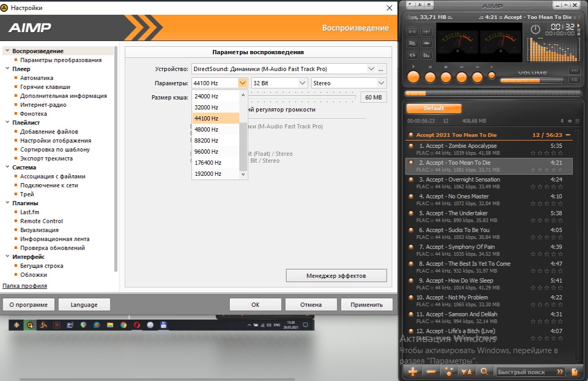
Task: Open the sound effects manager icon
Action: (x=426, y=43)
